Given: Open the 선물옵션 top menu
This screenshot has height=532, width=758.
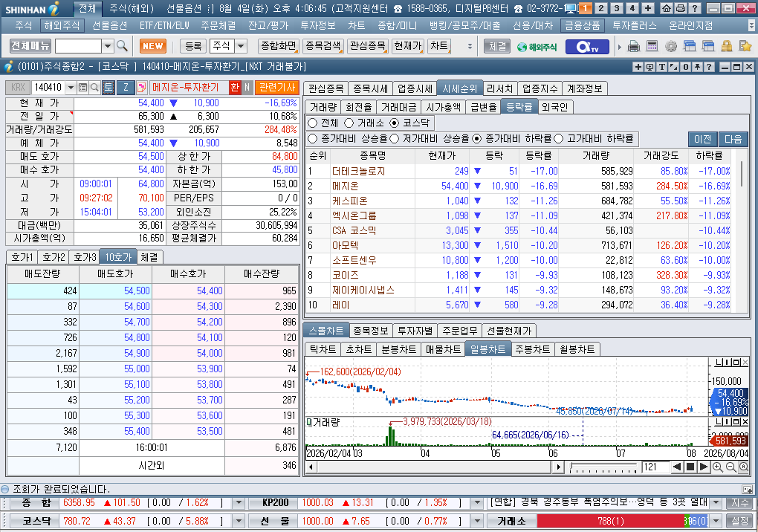Looking at the screenshot, I should pos(109,25).
